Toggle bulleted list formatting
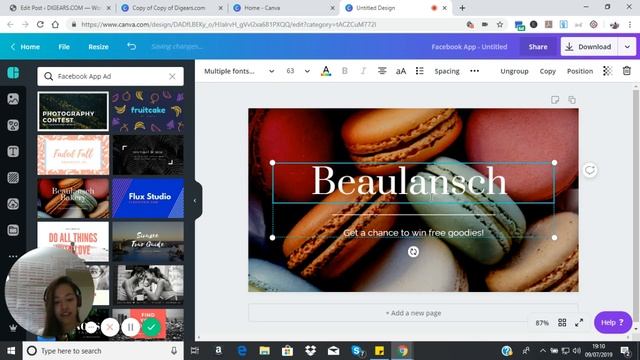 pos(420,71)
